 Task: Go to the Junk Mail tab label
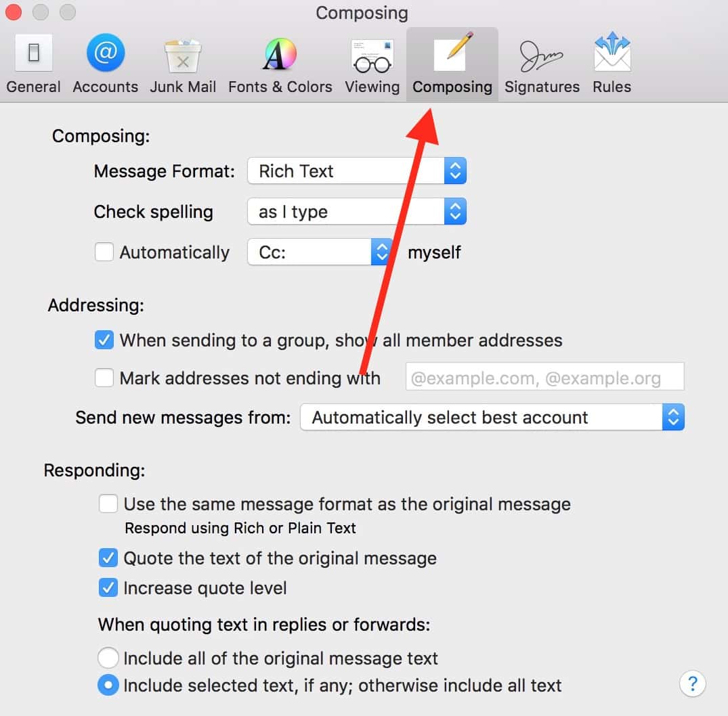pyautogui.click(x=183, y=87)
